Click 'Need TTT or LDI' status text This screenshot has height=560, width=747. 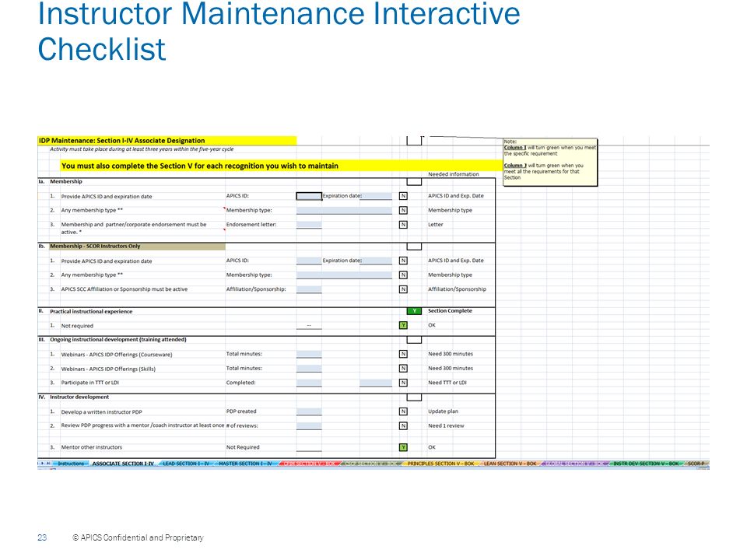point(447,383)
